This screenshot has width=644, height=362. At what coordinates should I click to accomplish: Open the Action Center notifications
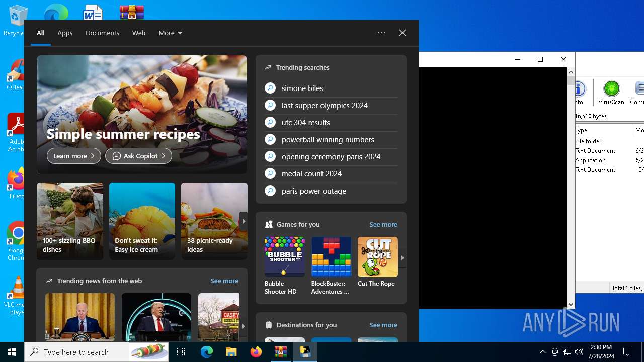coord(627,352)
